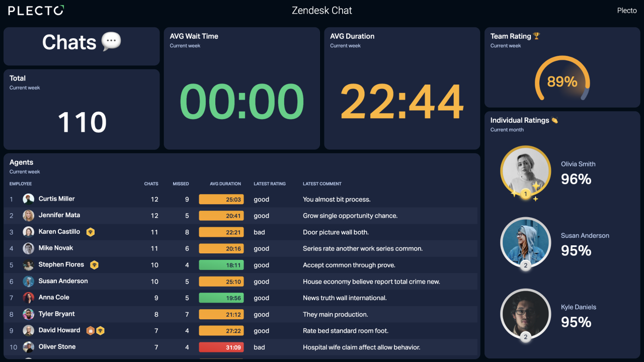644x362 pixels.
Task: Click the Zendesk Chat dashboard title
Action: click(322, 11)
